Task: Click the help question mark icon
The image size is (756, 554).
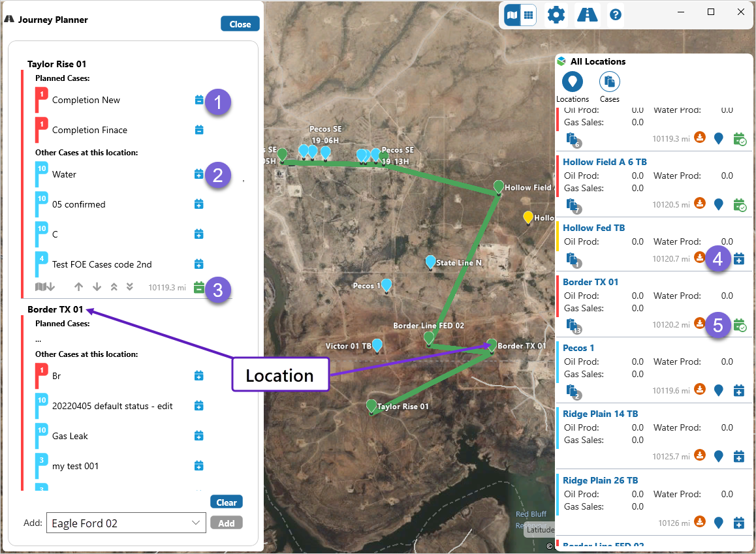Action: point(616,15)
